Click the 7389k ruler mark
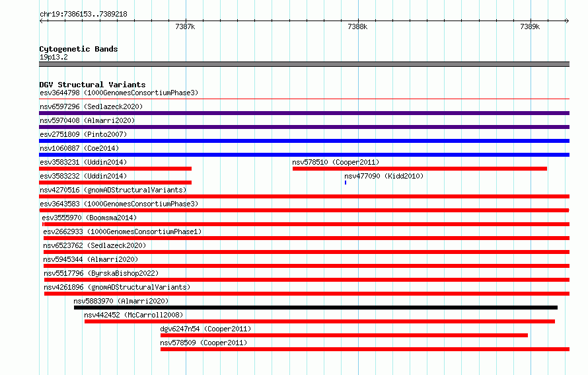 click(531, 26)
